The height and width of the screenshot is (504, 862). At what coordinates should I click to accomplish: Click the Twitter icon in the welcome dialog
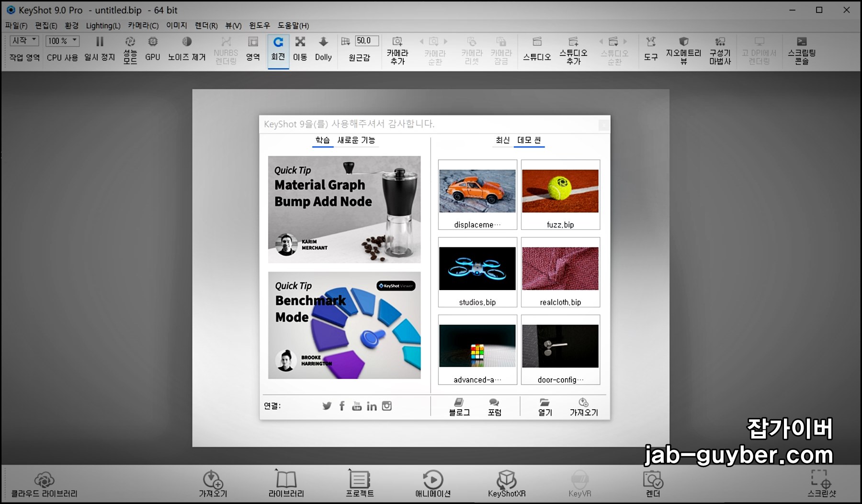pyautogui.click(x=327, y=406)
